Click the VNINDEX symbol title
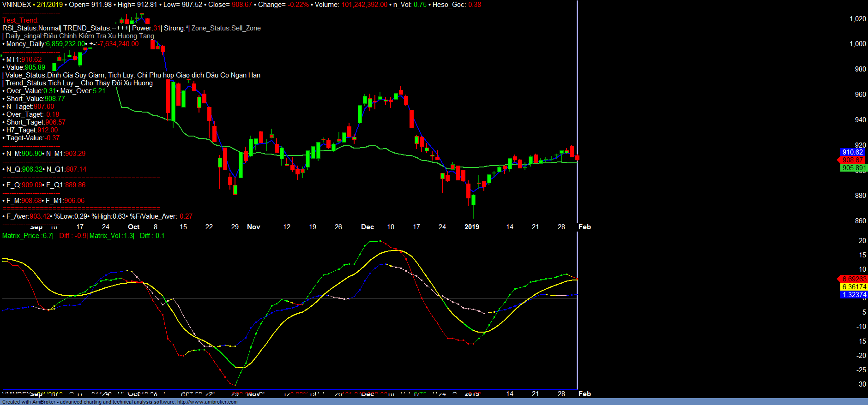 (17, 5)
